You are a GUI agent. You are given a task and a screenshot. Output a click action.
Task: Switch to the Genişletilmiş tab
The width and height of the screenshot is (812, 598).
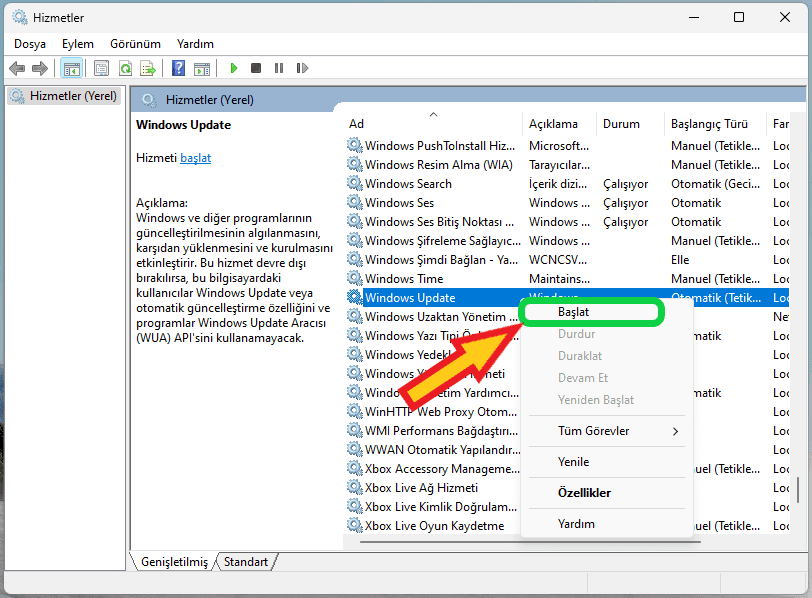pos(174,562)
